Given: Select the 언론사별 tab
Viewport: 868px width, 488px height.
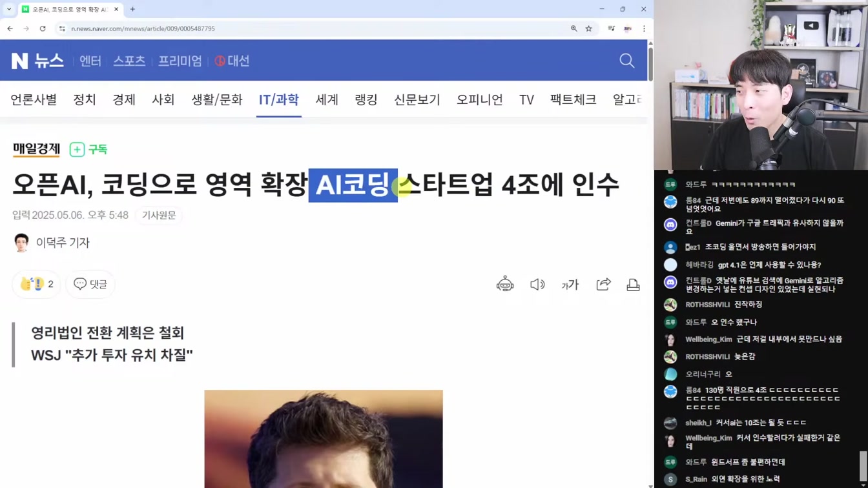Looking at the screenshot, I should point(34,99).
